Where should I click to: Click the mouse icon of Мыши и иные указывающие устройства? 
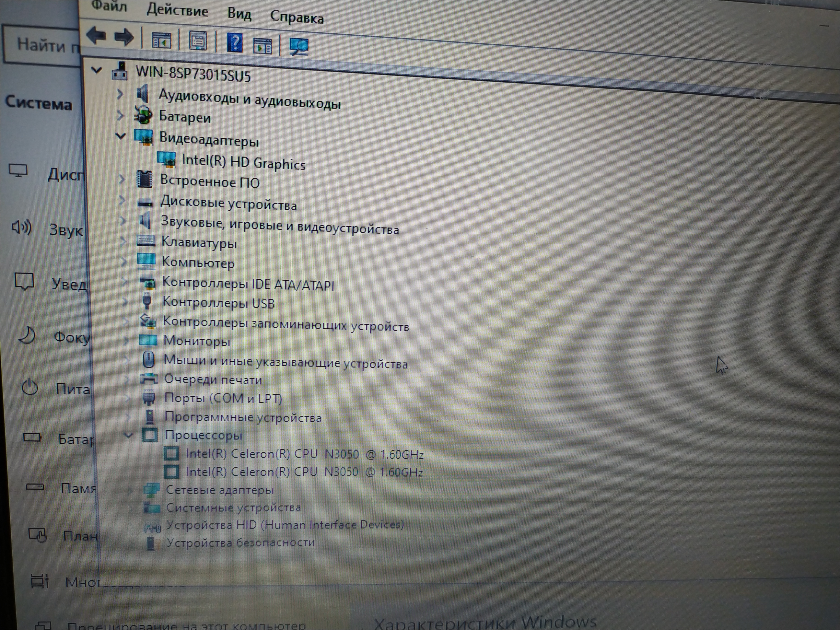click(149, 359)
